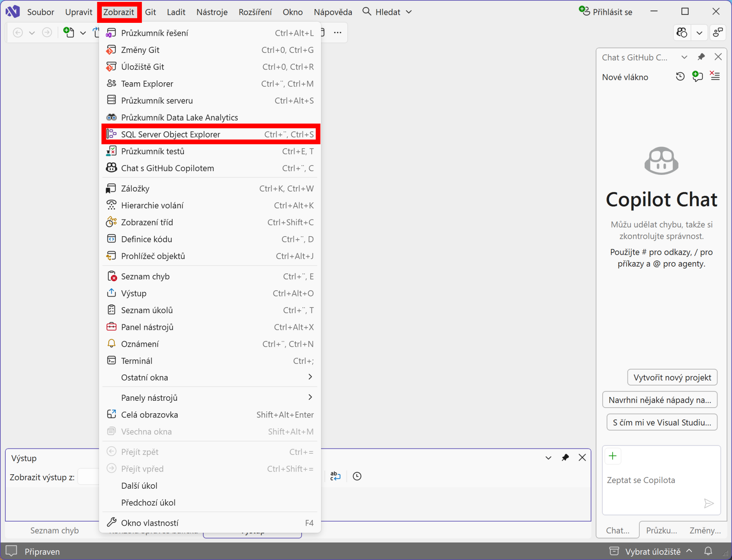The width and height of the screenshot is (732, 560).
Task: Click the Celá obrazovka icon
Action: coord(111,414)
